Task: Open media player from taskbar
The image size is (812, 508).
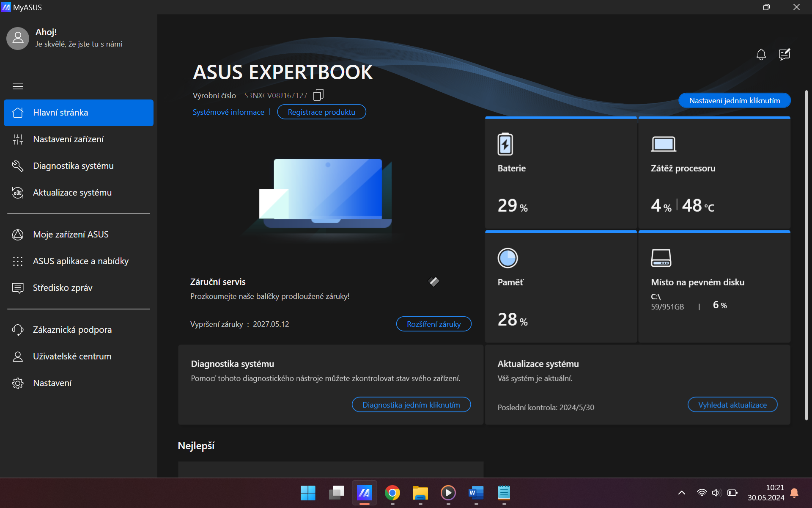Action: click(x=448, y=493)
